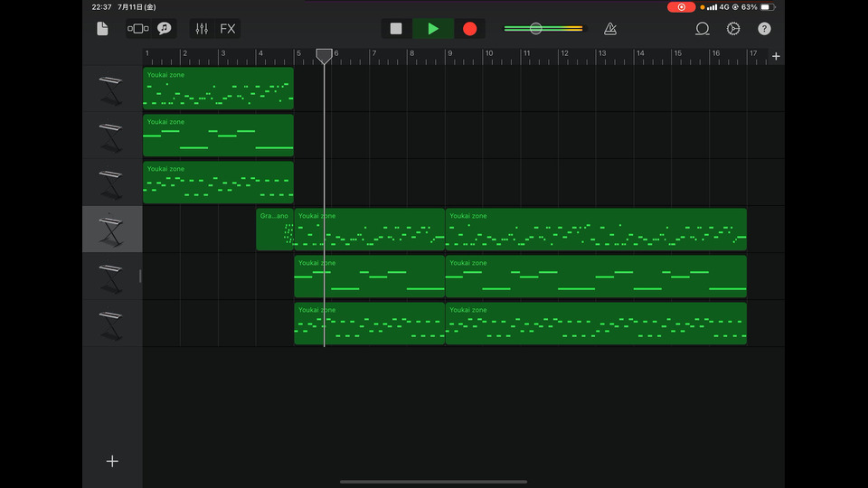Select the playhead marker on ruler
The height and width of the screenshot is (488, 868).
pos(324,56)
